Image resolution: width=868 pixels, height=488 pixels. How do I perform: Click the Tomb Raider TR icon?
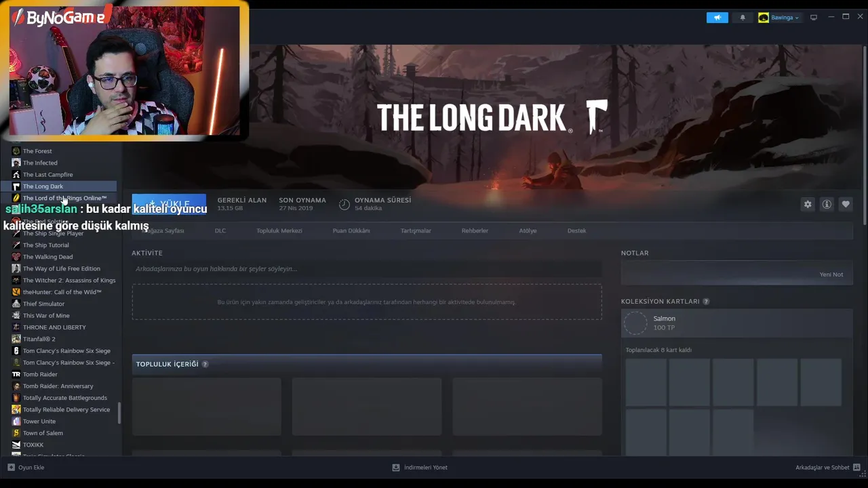pos(16,374)
